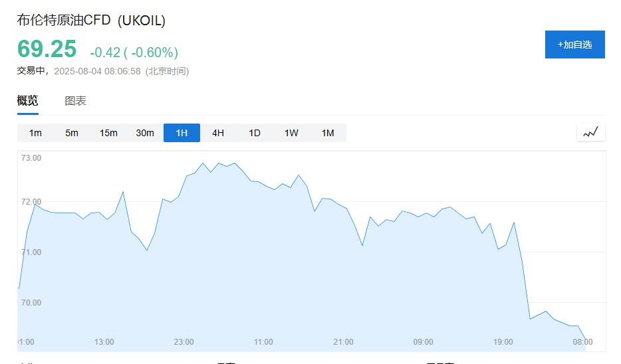Switch chart to 15m interval
This screenshot has height=364, width=621.
(108, 133)
